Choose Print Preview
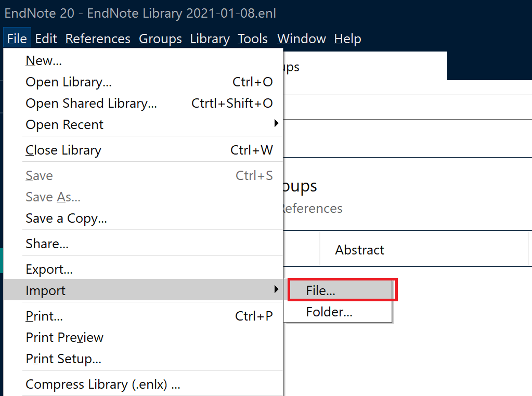This screenshot has width=532, height=396. pos(143,337)
